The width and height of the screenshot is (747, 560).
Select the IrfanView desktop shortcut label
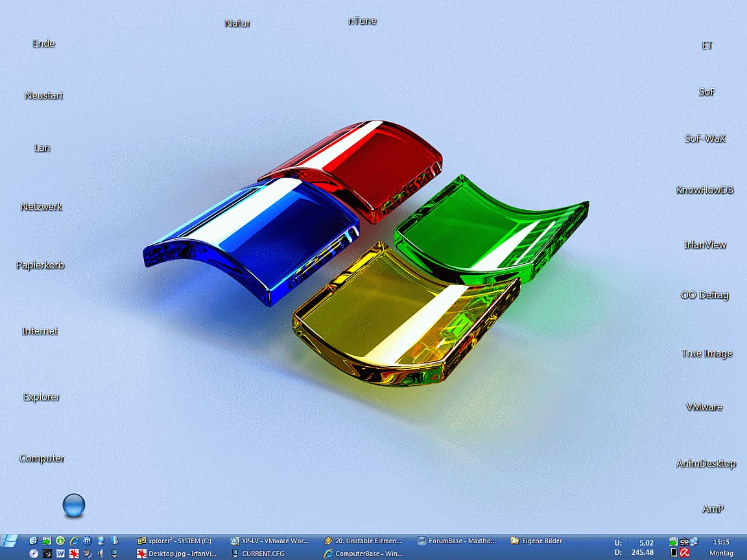[705, 245]
